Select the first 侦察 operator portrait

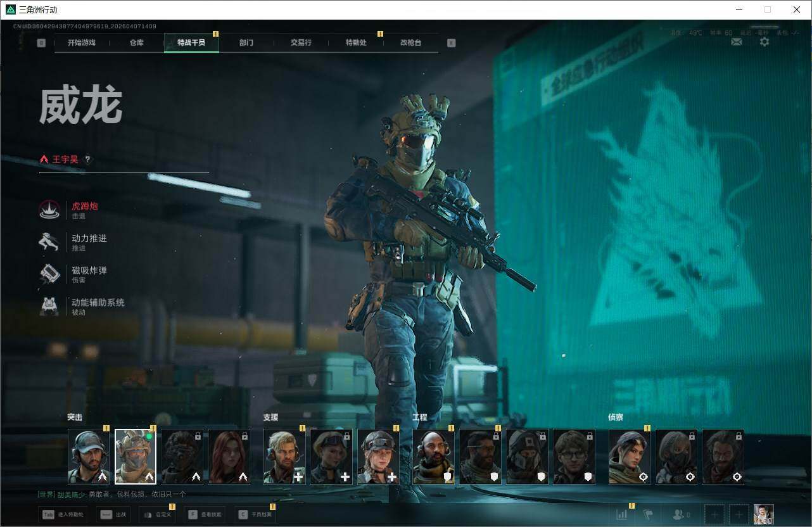[x=630, y=457]
